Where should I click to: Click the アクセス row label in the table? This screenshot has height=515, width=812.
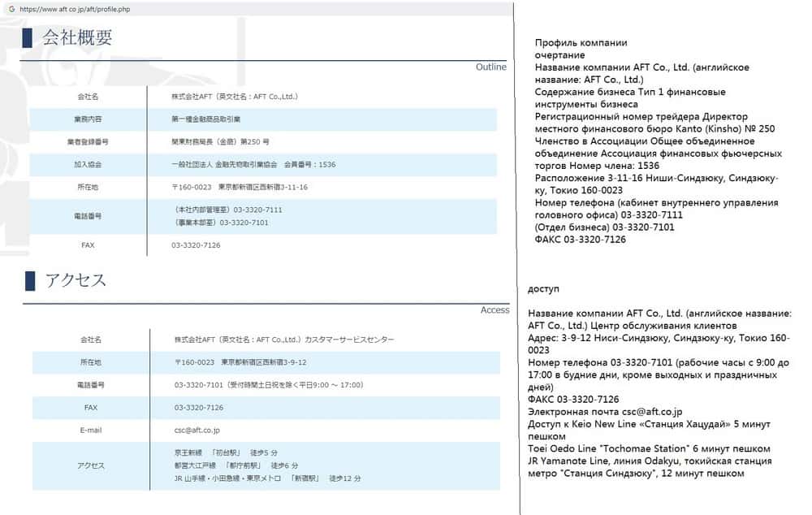point(91,465)
